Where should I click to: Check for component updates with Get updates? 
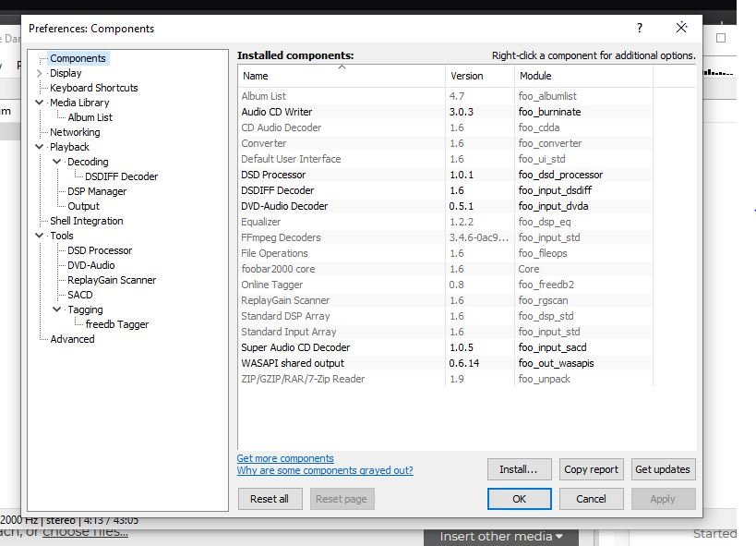point(663,469)
